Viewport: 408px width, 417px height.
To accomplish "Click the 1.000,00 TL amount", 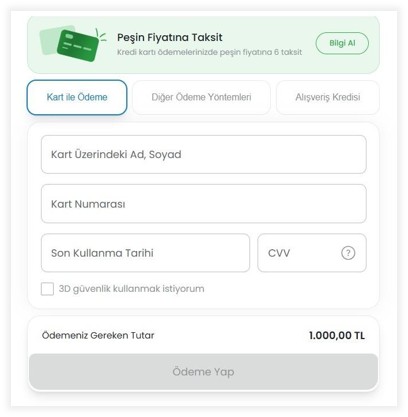I will click(x=337, y=335).
